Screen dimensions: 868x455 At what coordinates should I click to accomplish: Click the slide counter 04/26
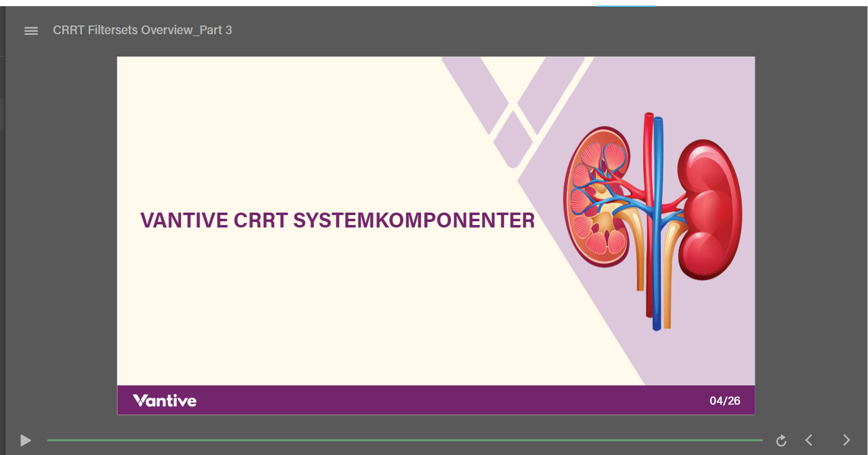[x=725, y=401]
